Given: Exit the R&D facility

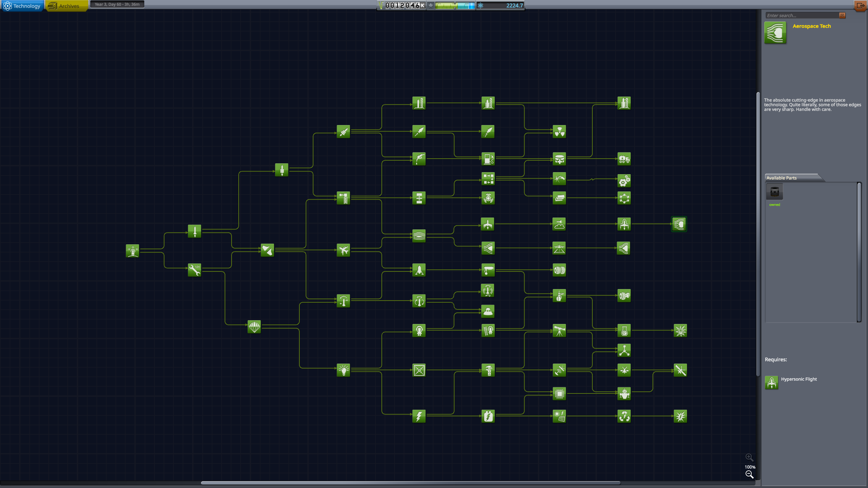Looking at the screenshot, I should point(860,6).
